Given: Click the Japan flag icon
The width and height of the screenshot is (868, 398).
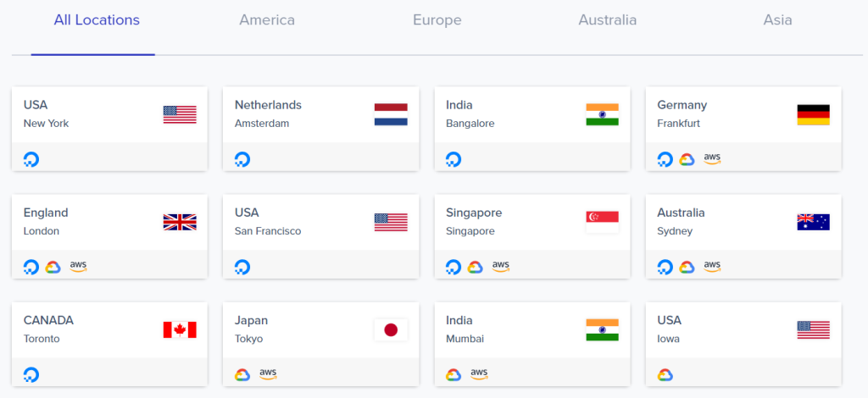Looking at the screenshot, I should tap(391, 330).
